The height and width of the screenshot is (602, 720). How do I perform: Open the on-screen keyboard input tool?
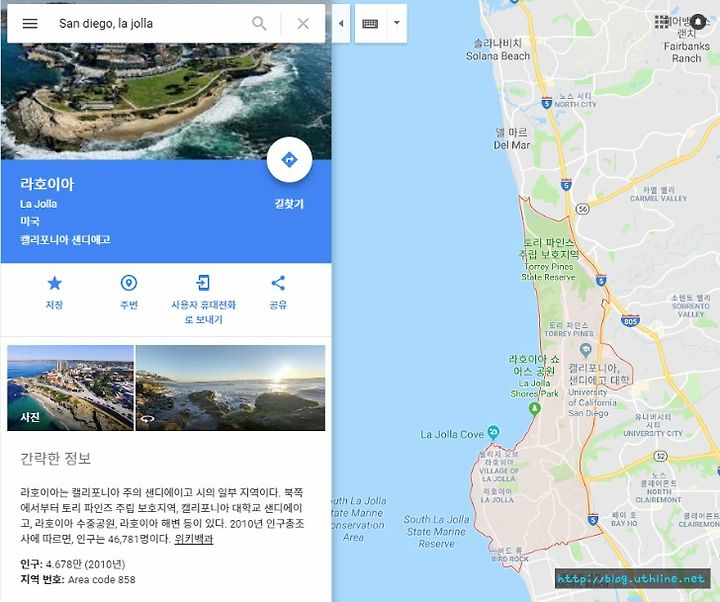point(370,23)
